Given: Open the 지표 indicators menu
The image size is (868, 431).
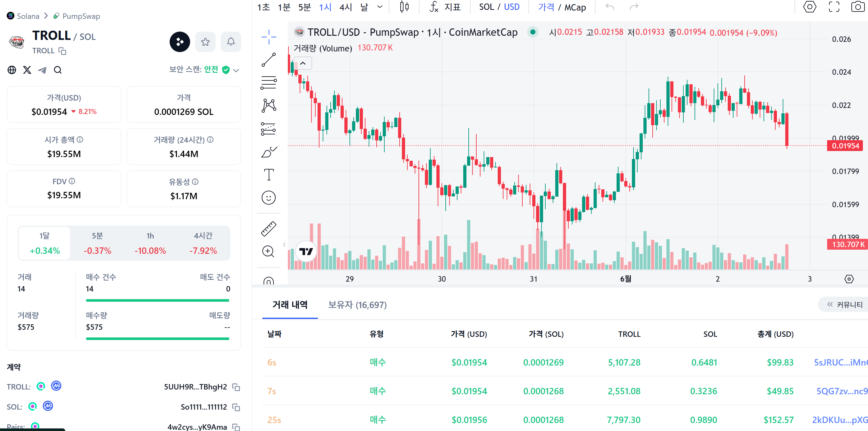Looking at the screenshot, I should pos(445,7).
